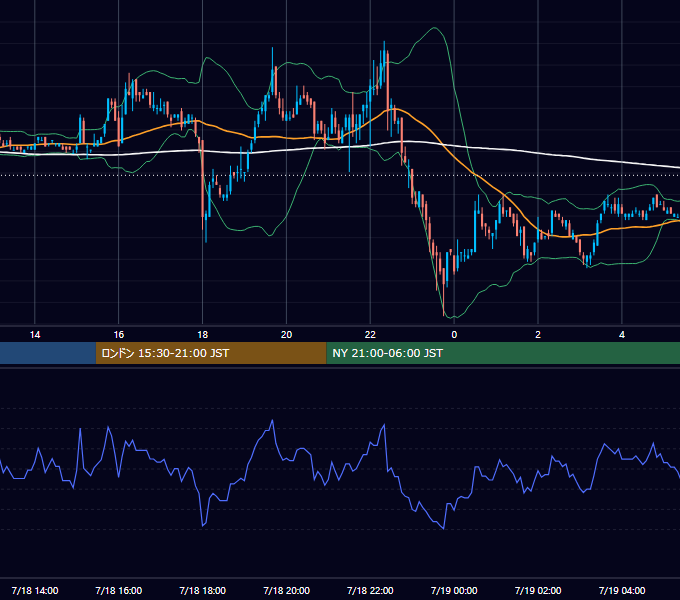Screen dimensions: 680x600
Task: Click hour label 2 on price chart axis
Action: pyautogui.click(x=538, y=335)
